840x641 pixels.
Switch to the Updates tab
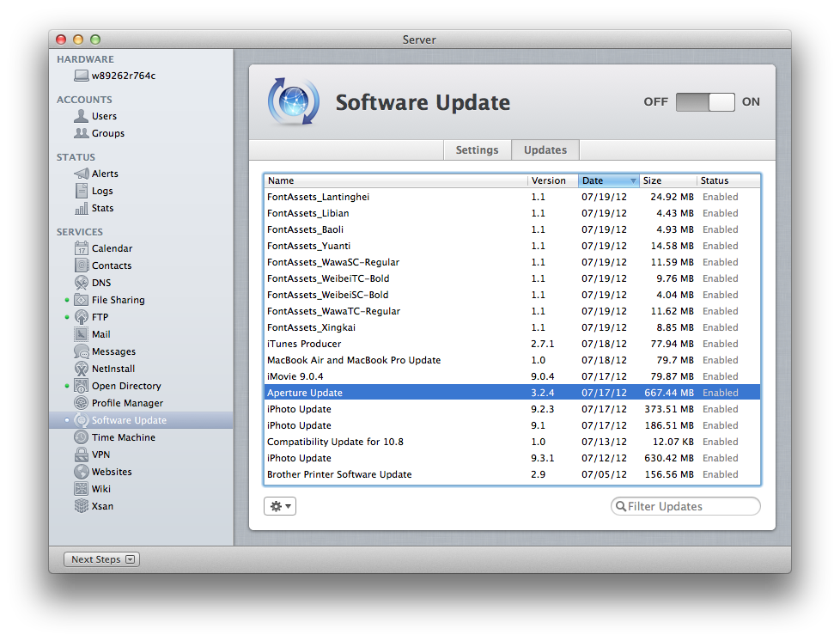[x=545, y=150]
